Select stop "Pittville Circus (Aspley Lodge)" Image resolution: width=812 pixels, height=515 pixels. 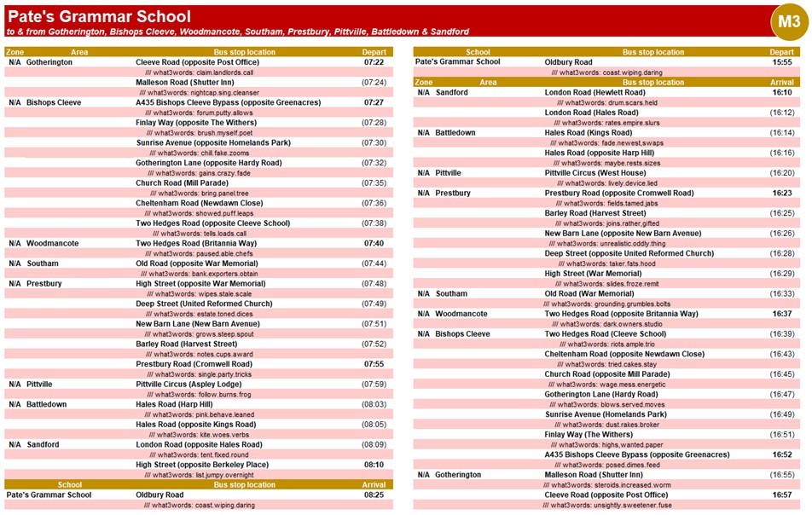pos(189,385)
